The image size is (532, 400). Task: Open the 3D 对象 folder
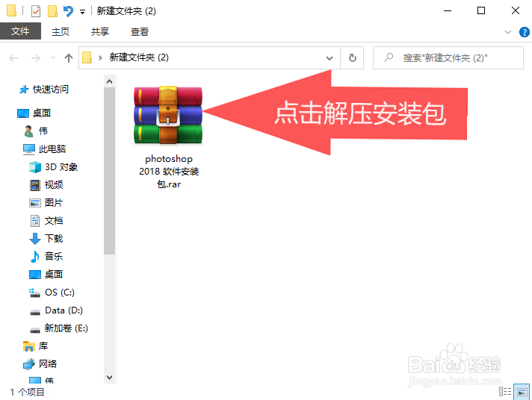click(61, 167)
